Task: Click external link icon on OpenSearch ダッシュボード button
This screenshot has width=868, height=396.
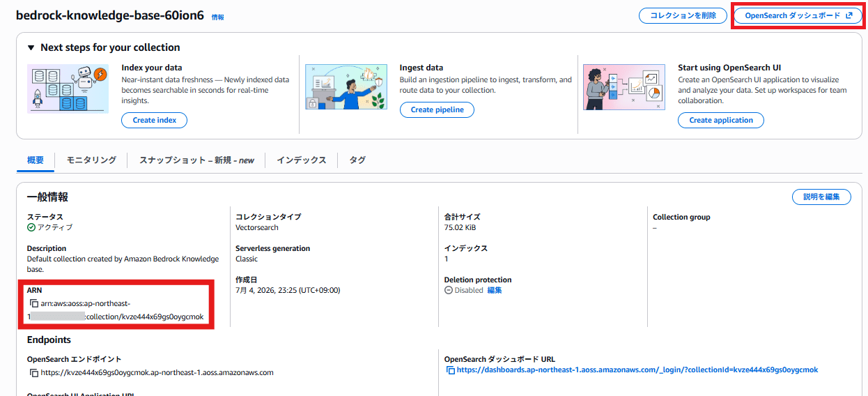Action: point(848,15)
